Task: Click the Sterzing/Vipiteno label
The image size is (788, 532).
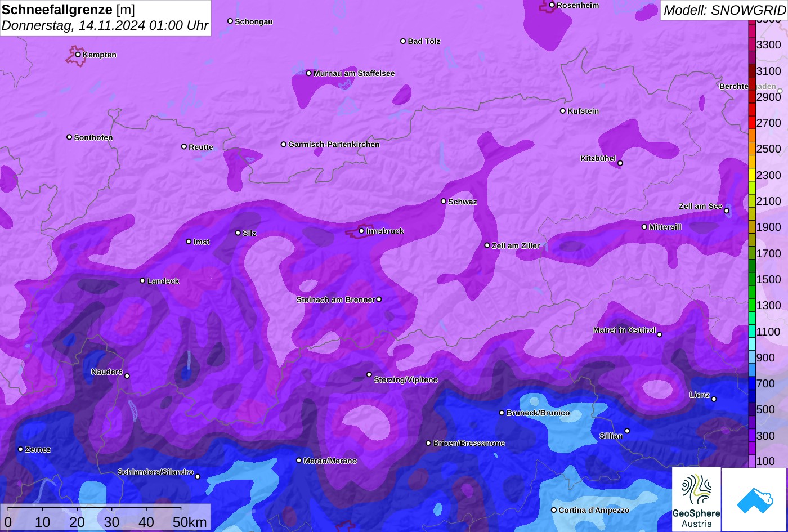Action: point(406,380)
